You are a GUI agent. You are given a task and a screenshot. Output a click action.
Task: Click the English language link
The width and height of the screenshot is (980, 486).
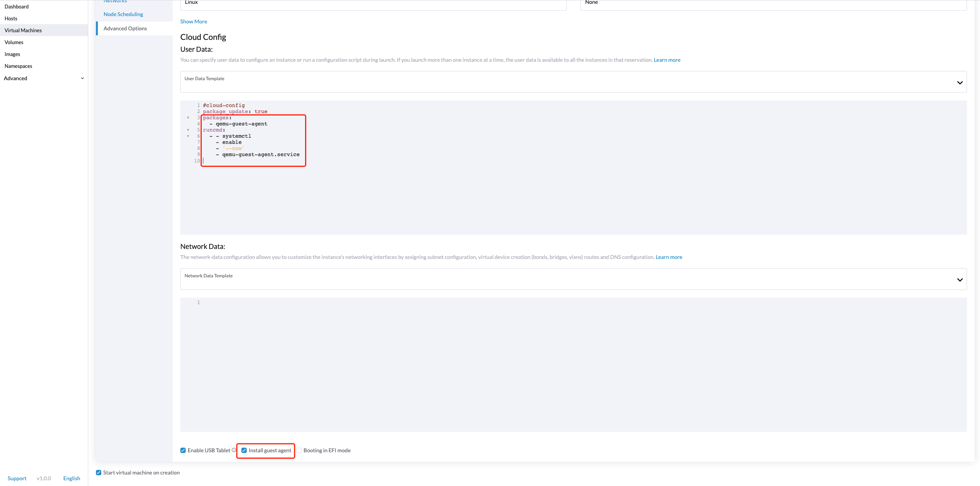pyautogui.click(x=71, y=478)
